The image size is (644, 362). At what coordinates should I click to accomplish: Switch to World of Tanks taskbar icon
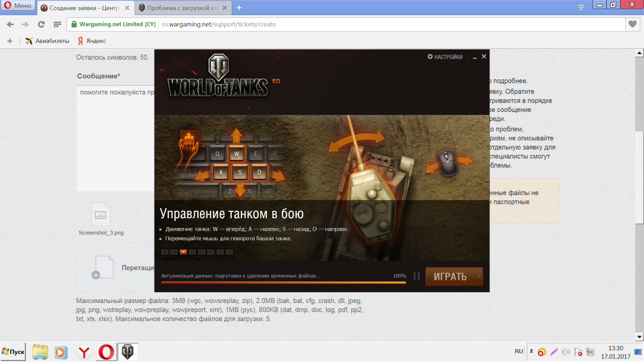coord(128,352)
